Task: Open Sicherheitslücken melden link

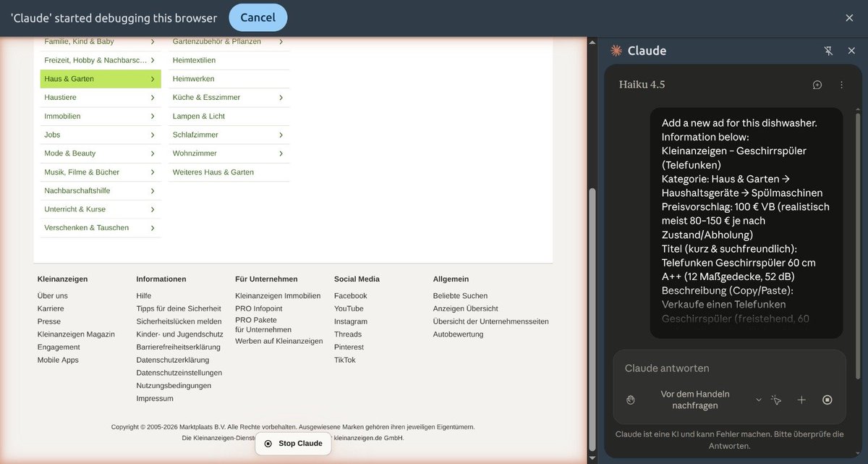Action: (179, 321)
